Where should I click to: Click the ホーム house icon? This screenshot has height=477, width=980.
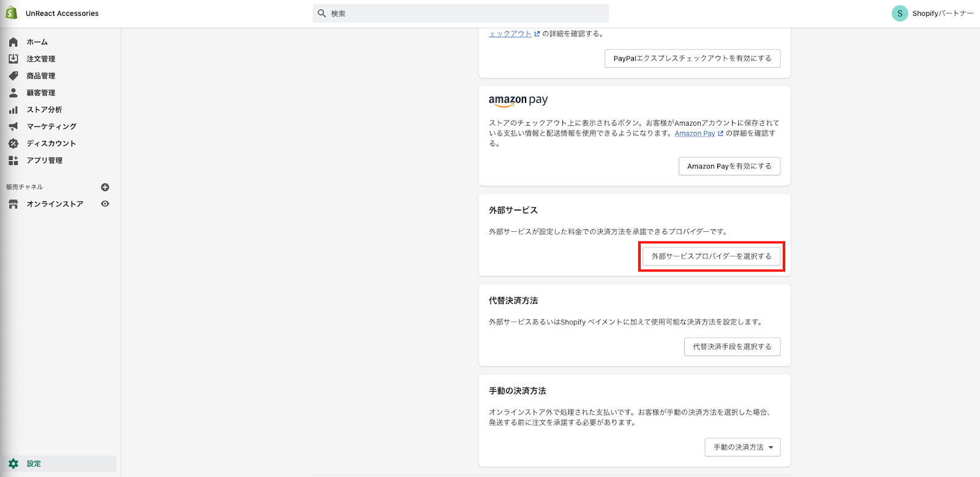coord(13,42)
